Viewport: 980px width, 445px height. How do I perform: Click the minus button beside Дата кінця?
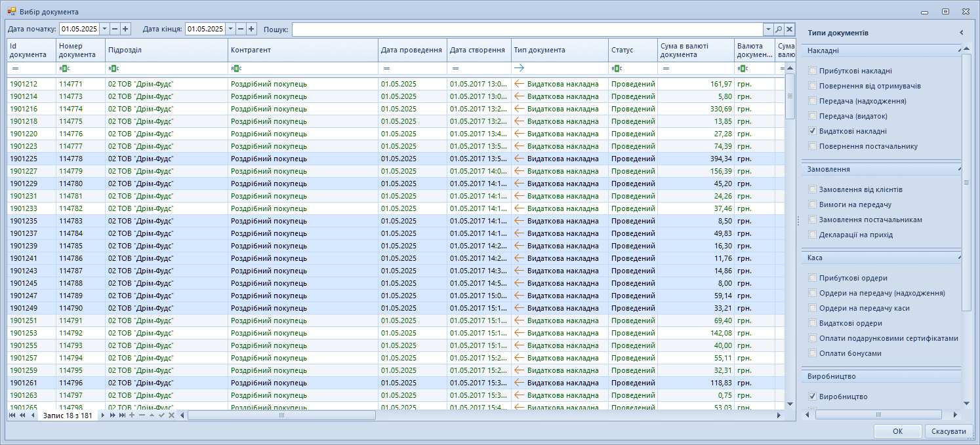pos(241,29)
